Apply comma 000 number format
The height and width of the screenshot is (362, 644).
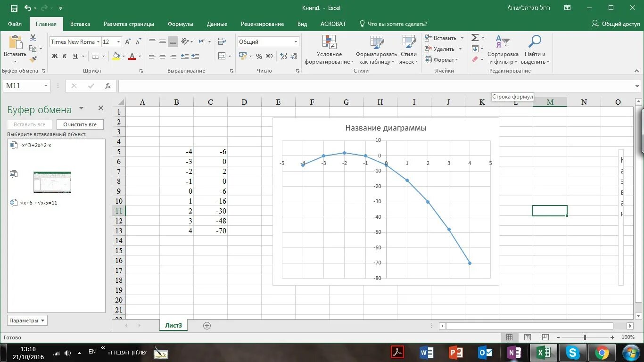click(x=269, y=56)
